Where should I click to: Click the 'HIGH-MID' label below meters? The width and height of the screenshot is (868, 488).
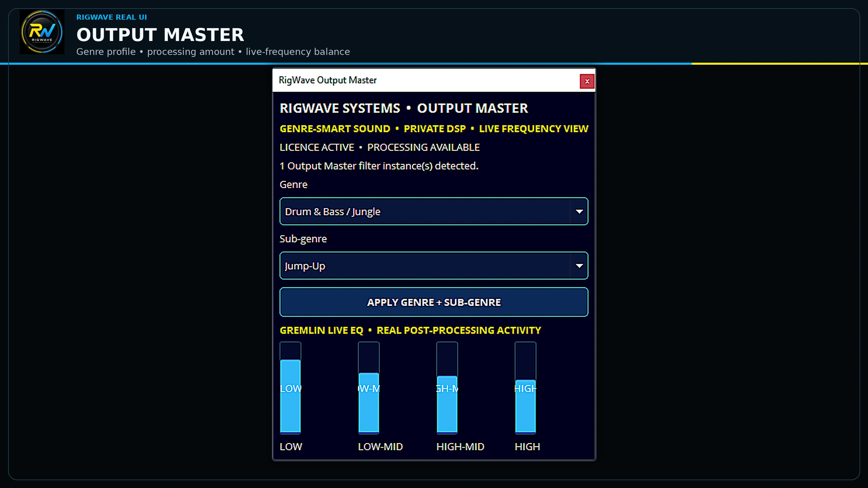pos(460,447)
